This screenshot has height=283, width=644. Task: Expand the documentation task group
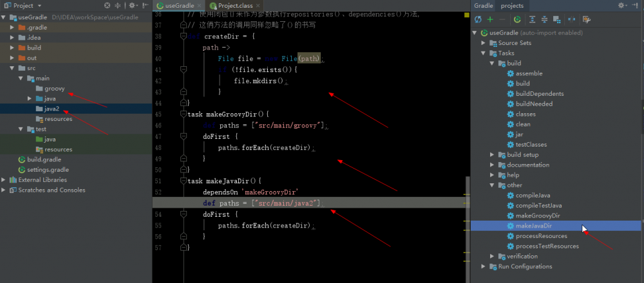[492, 165]
